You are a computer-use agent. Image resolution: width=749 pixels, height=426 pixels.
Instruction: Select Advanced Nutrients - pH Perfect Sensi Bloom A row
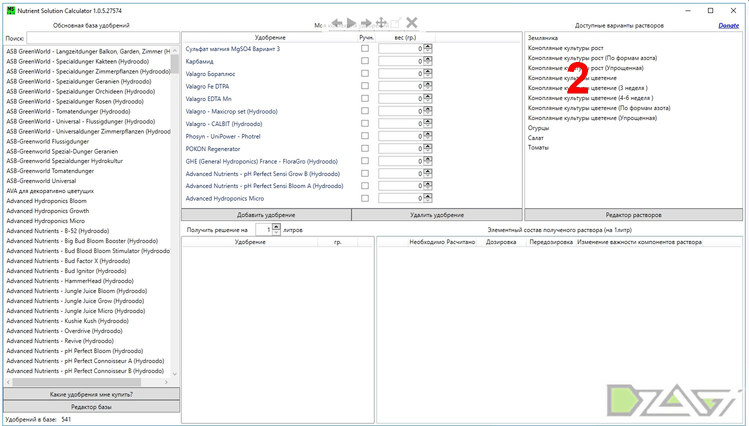point(264,186)
